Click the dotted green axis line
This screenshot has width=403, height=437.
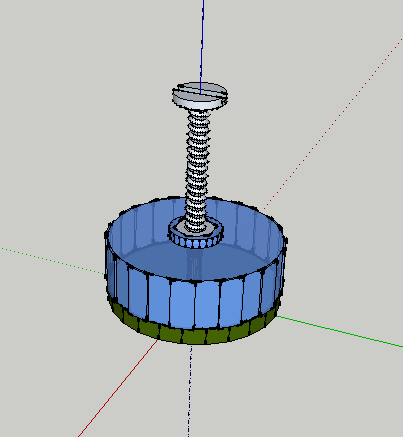[x=53, y=261]
